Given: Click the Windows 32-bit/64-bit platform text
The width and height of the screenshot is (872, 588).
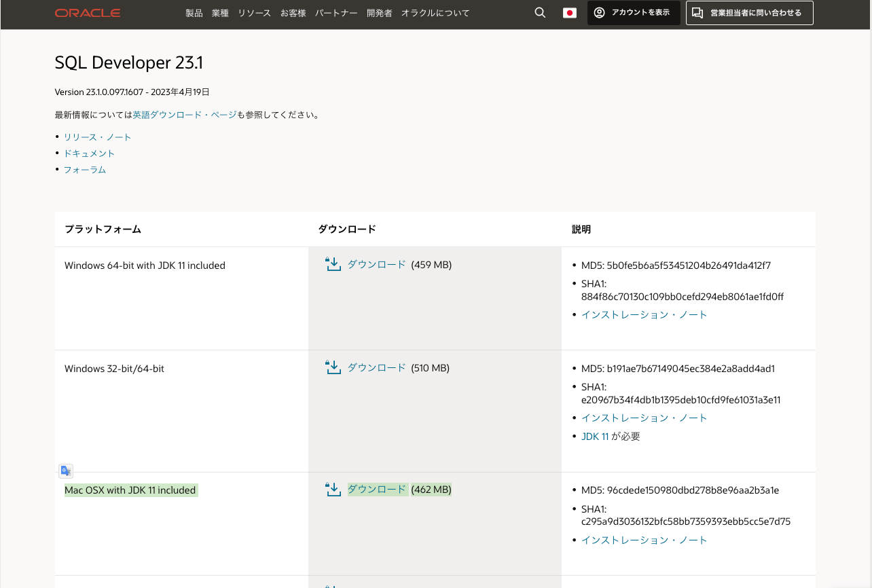Looking at the screenshot, I should click(x=114, y=369).
